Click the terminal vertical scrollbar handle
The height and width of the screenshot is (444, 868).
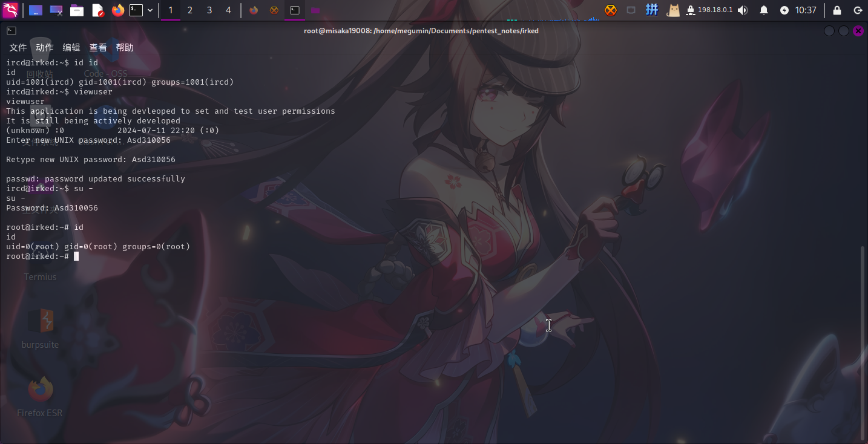click(x=863, y=342)
